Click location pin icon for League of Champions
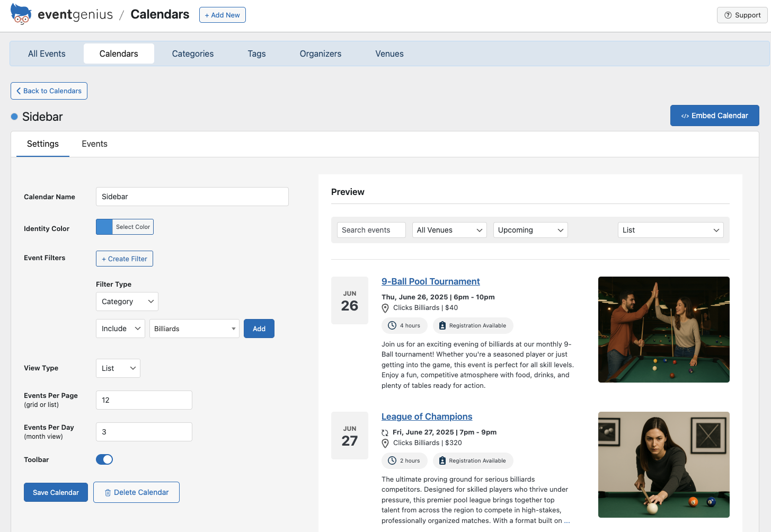The height and width of the screenshot is (532, 771). 385,444
